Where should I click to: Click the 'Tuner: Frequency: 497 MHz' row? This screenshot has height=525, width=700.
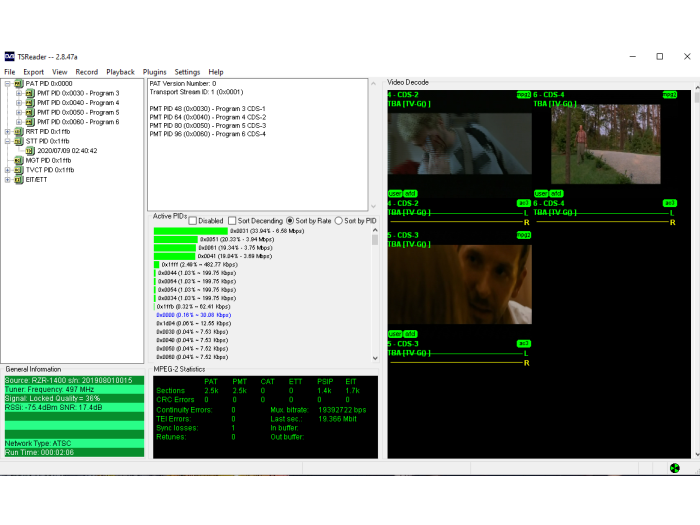pos(74,389)
